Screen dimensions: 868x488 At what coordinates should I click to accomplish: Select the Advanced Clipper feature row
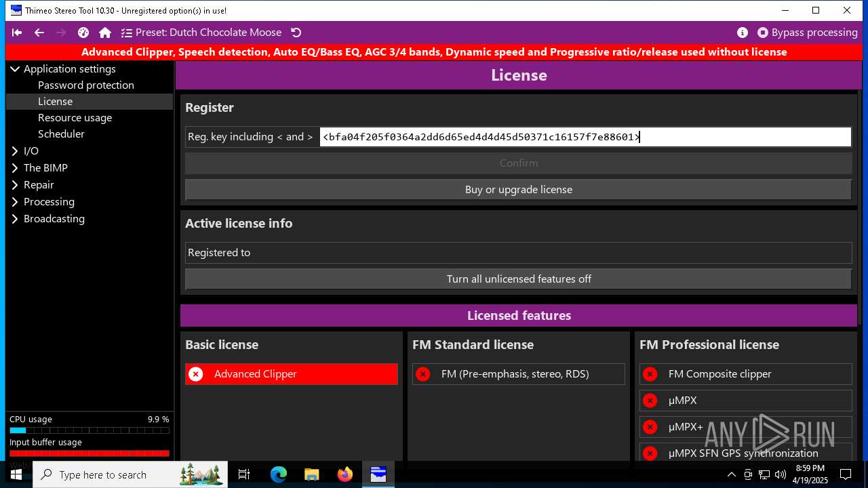pyautogui.click(x=292, y=374)
